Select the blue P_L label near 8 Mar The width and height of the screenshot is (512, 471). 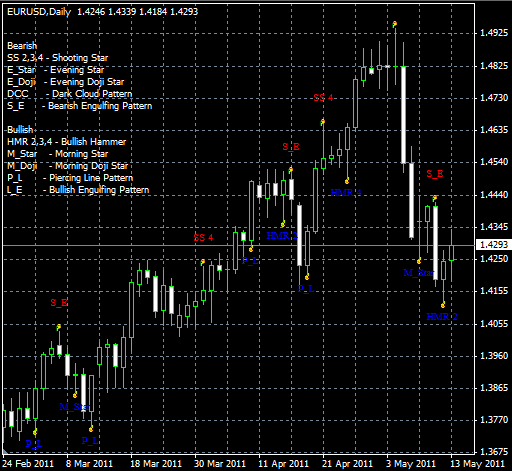click(x=90, y=441)
